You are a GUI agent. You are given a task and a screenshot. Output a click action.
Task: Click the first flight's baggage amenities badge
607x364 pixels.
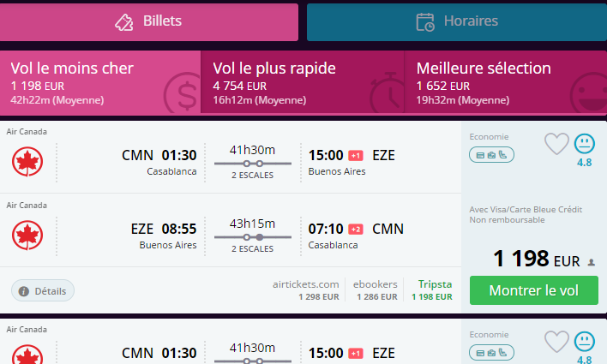491,155
